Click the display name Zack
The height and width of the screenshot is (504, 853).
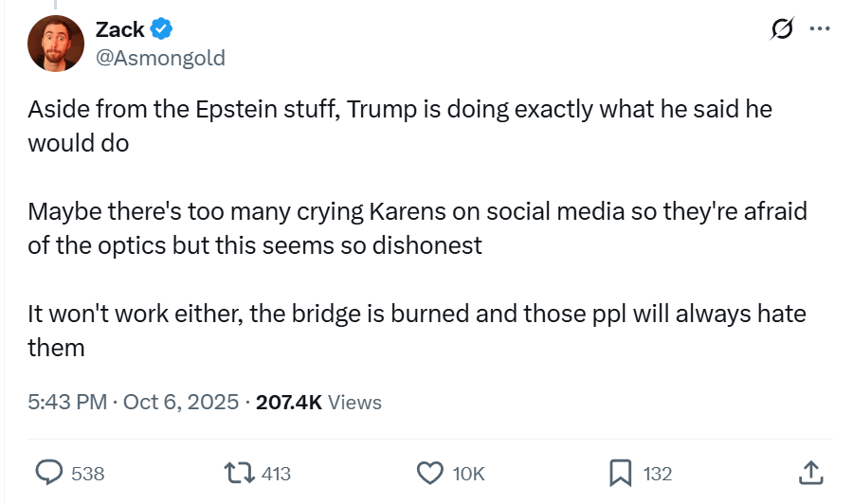[x=119, y=30]
